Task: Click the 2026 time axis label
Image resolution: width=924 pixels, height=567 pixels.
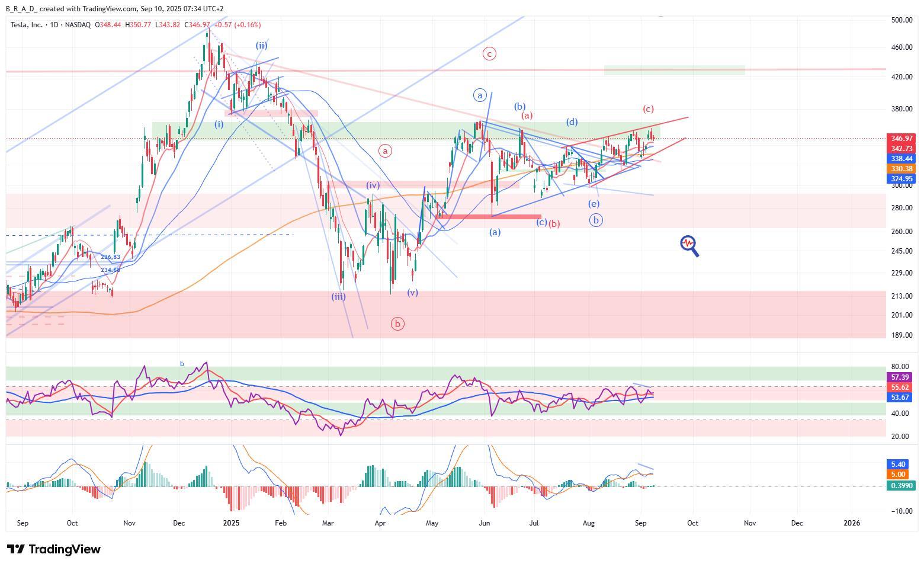Action: pyautogui.click(x=852, y=523)
